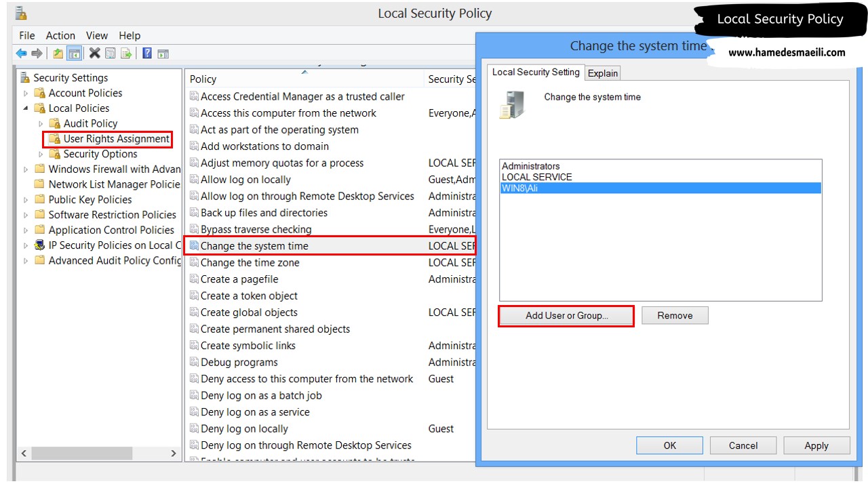
Task: Collapse the Local Policies tree node
Action: 26,108
